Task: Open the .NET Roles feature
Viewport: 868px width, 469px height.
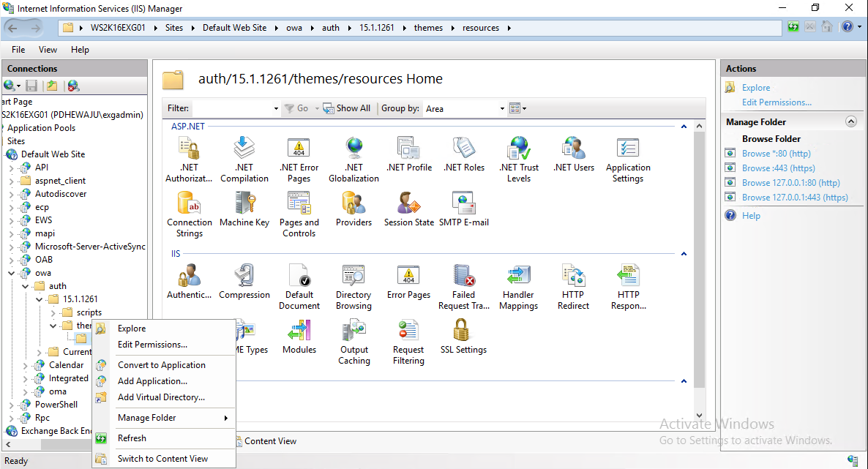Action: 464,154
